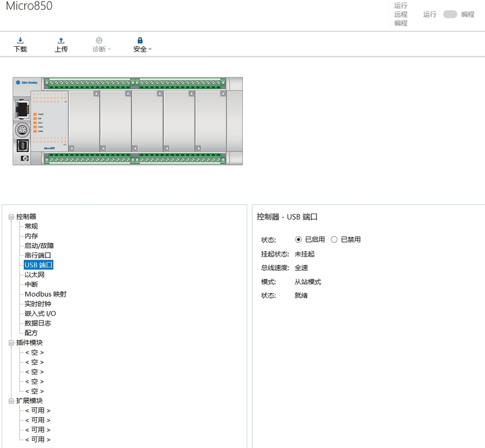Image resolution: width=485 pixels, height=448 pixels.
Task: Open the 启动/故障 settings
Action: 39,246
